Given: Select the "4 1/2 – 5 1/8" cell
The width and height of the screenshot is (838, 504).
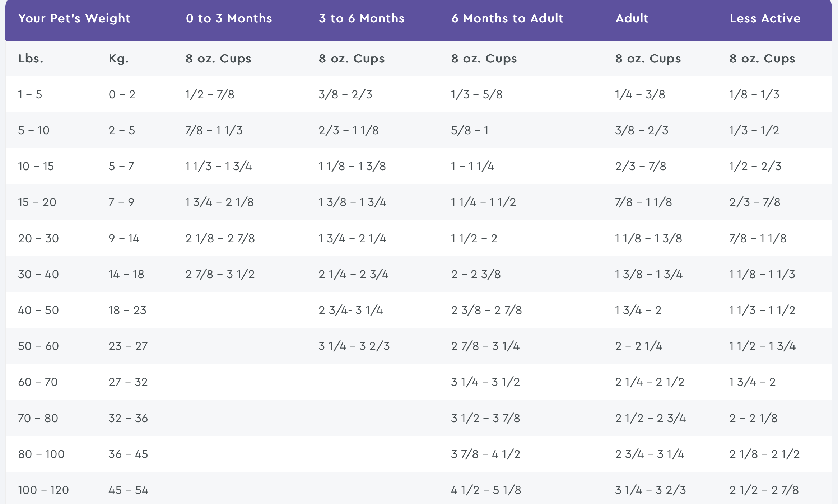Looking at the screenshot, I should click(486, 490).
